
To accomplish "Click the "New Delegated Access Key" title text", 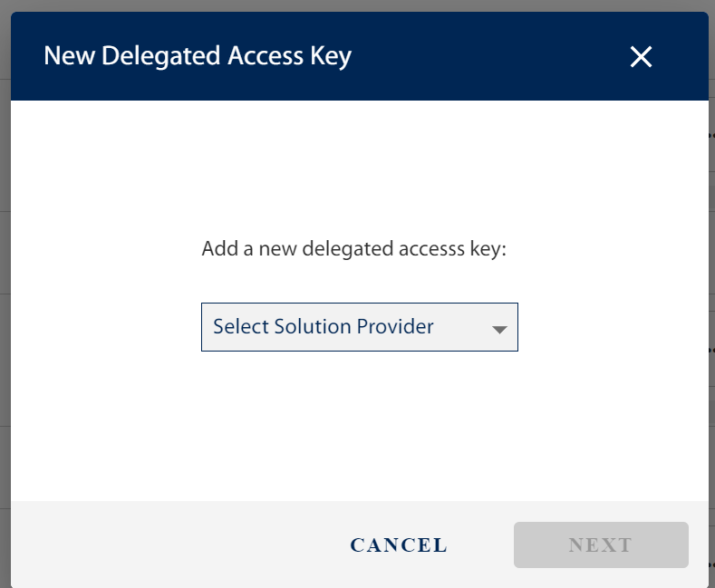I will [x=198, y=56].
